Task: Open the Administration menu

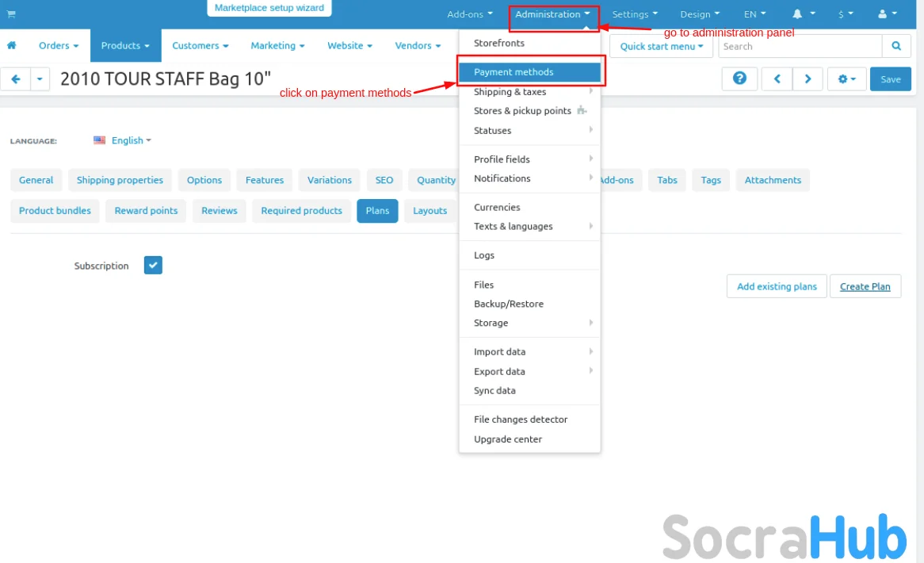Action: pos(552,14)
